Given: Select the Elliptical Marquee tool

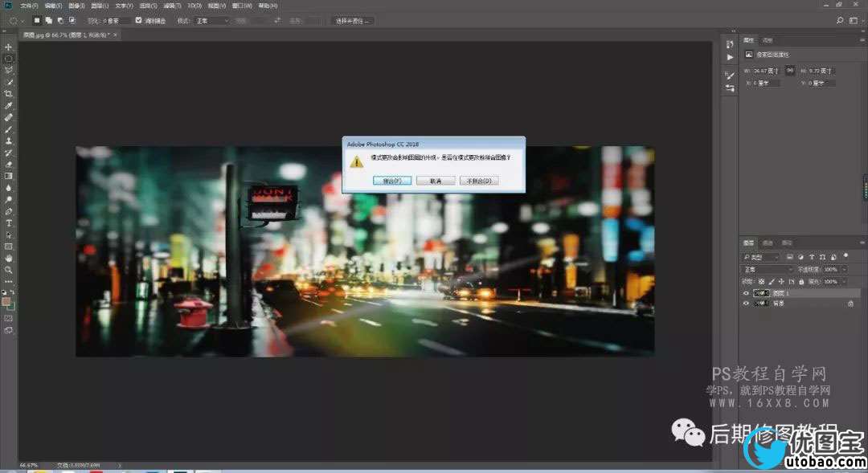Looking at the screenshot, I should point(8,59).
